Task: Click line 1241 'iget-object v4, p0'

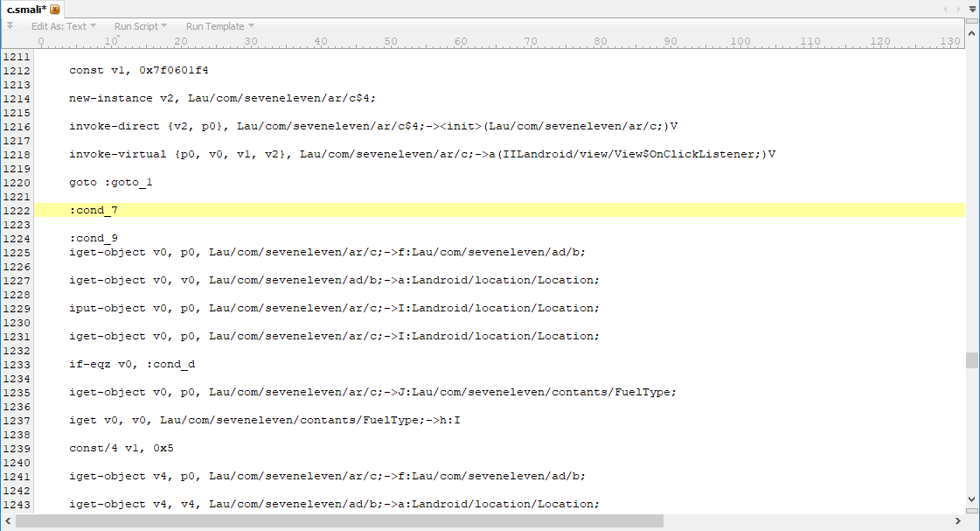Action: pyautogui.click(x=328, y=476)
